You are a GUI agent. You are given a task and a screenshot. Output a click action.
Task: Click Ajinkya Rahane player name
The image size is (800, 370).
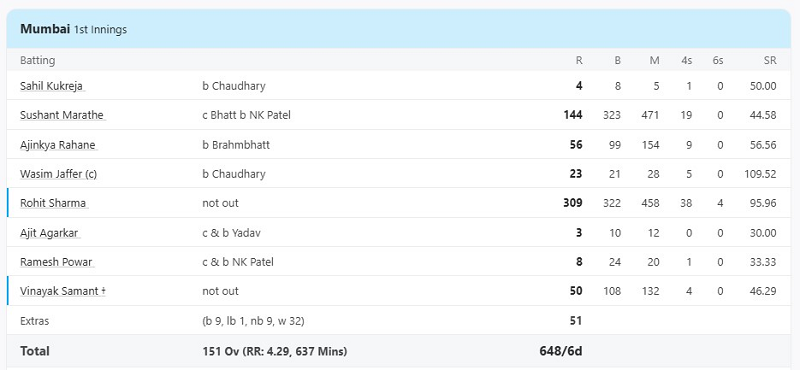[x=58, y=144]
